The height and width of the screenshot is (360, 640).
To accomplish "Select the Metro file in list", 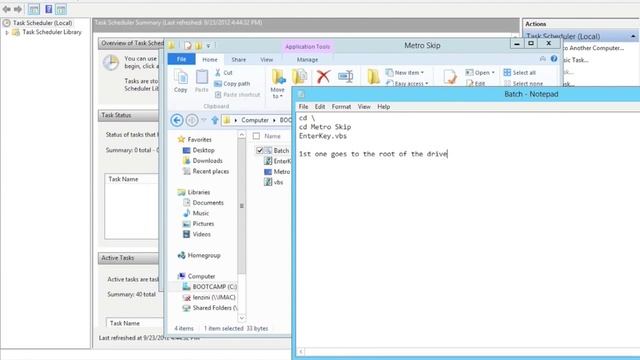I will [277, 172].
